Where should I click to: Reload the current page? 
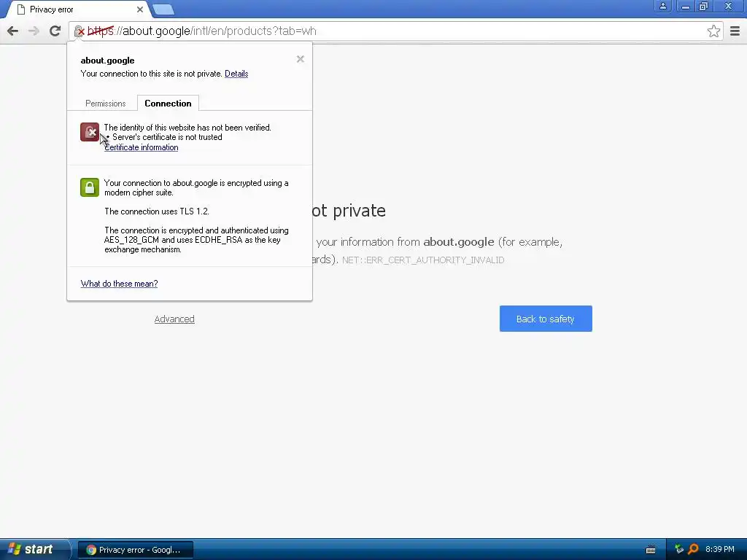coord(55,31)
